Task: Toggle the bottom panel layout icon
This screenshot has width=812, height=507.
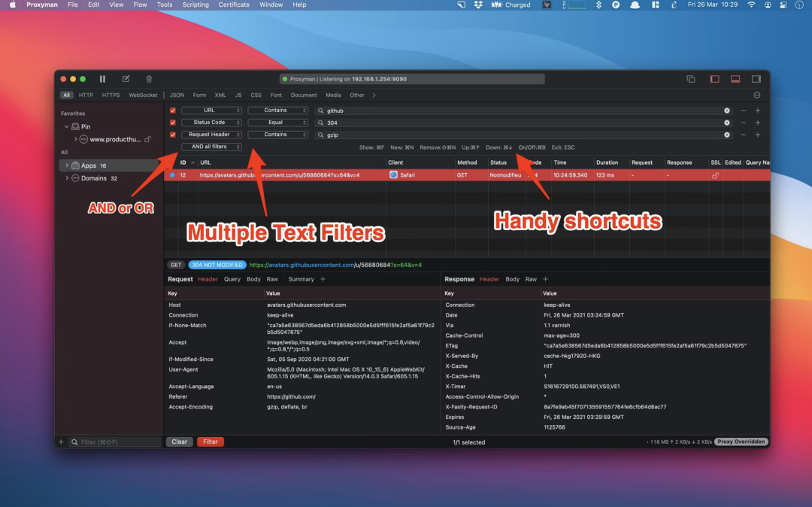Action: click(735, 79)
